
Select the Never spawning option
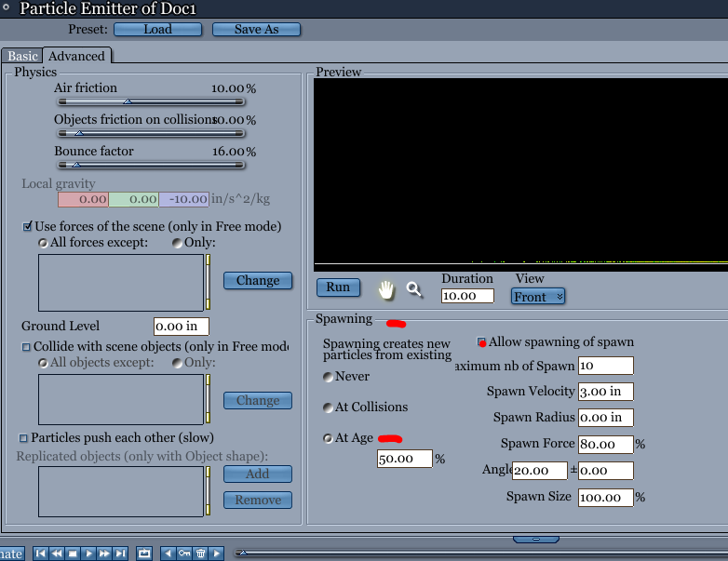(328, 377)
